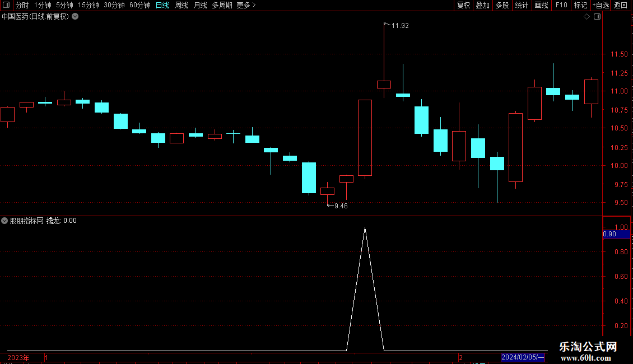
Task: Click the peak of the 擒龙 indicator spike
Action: pos(365,228)
